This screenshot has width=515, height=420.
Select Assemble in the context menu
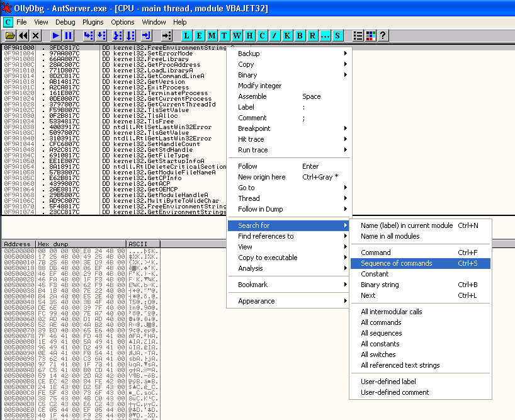[x=290, y=96]
